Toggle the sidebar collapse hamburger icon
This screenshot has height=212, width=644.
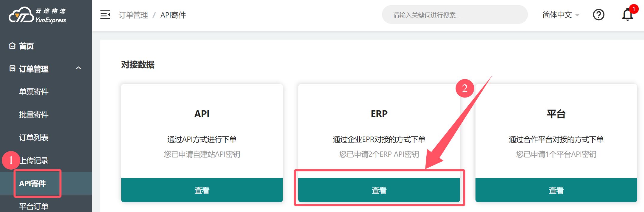105,15
